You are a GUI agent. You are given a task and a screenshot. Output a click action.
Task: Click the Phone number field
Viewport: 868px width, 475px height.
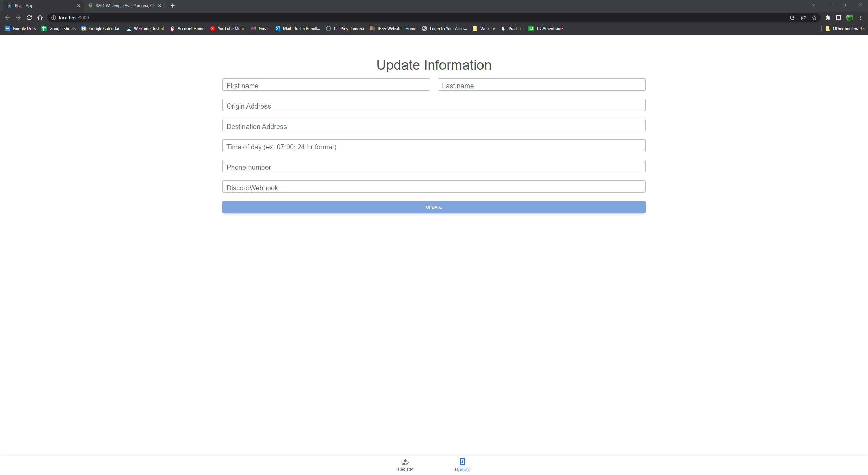coord(434,166)
